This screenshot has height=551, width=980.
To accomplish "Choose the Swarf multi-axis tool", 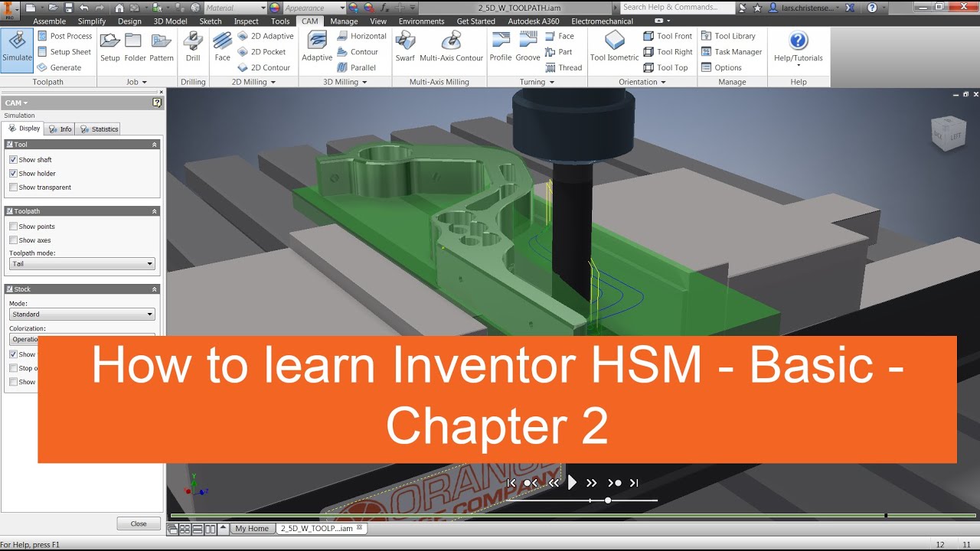I will [x=405, y=47].
